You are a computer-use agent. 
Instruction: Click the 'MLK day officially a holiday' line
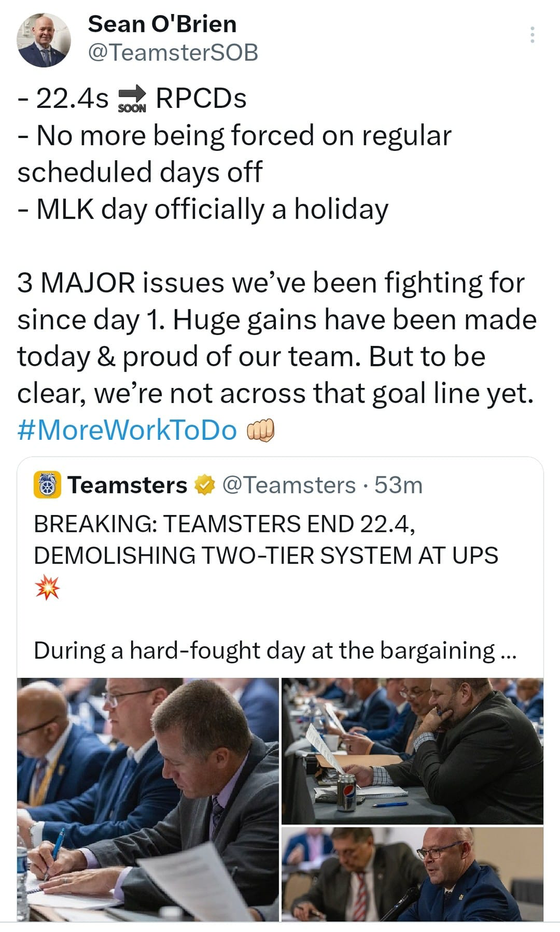(203, 210)
